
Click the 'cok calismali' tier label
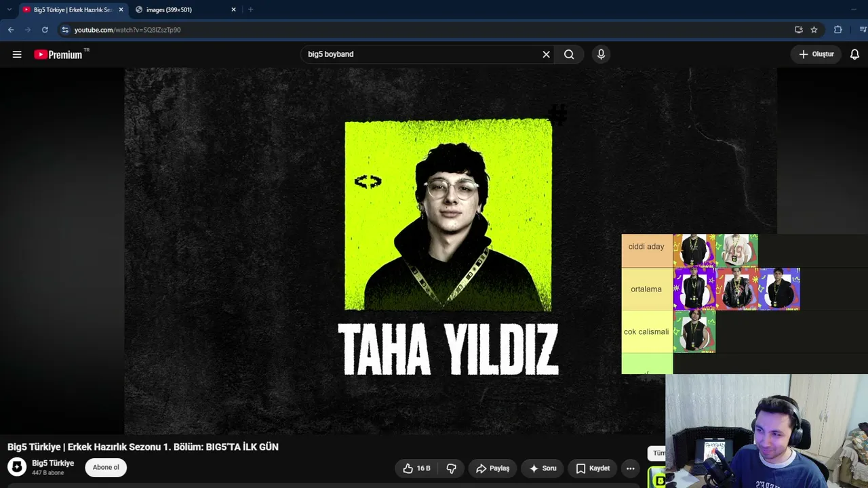(x=646, y=331)
